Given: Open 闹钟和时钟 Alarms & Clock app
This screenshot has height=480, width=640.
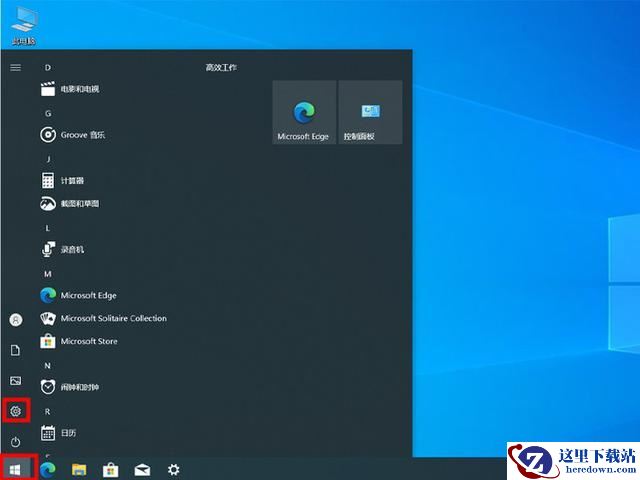Looking at the screenshot, I should click(70, 387).
